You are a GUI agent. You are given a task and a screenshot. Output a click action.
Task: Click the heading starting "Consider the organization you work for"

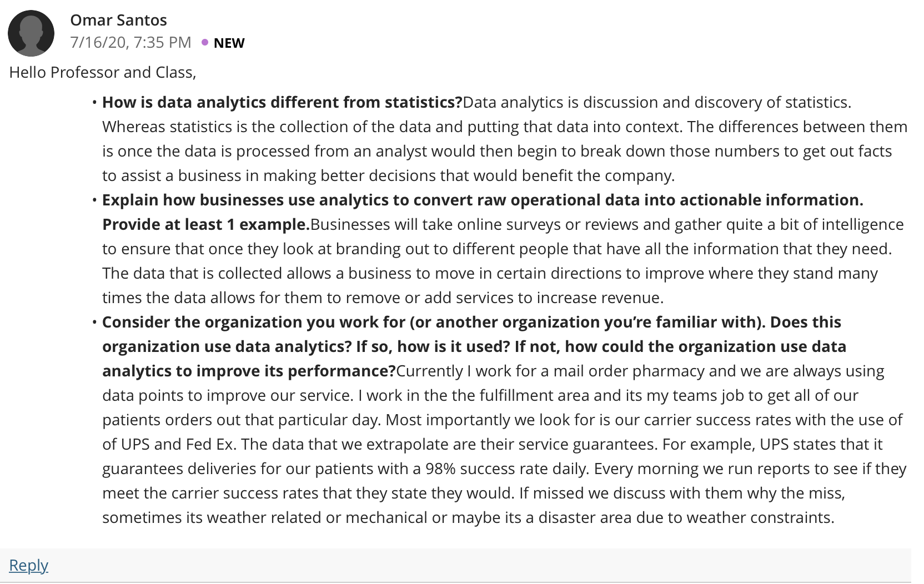pyautogui.click(x=471, y=322)
